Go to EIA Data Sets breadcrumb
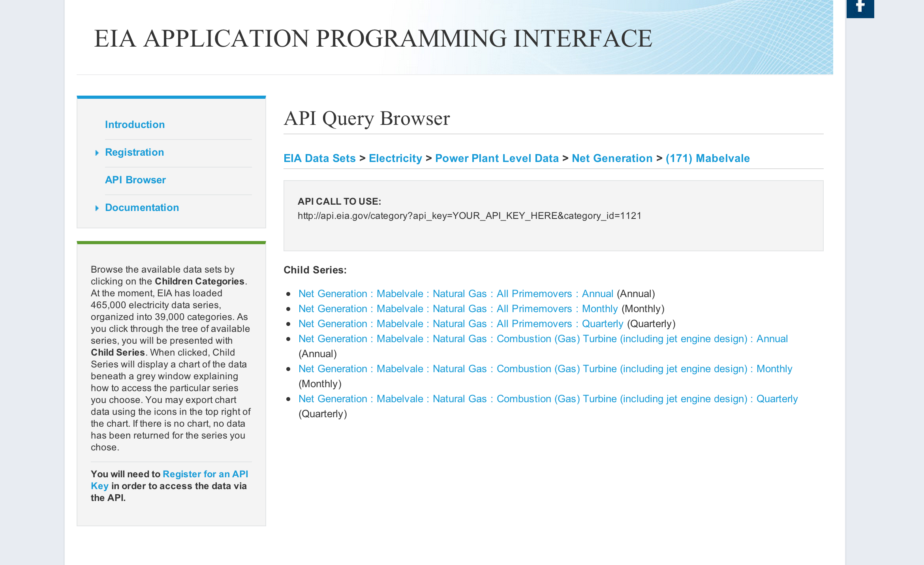 click(x=319, y=158)
